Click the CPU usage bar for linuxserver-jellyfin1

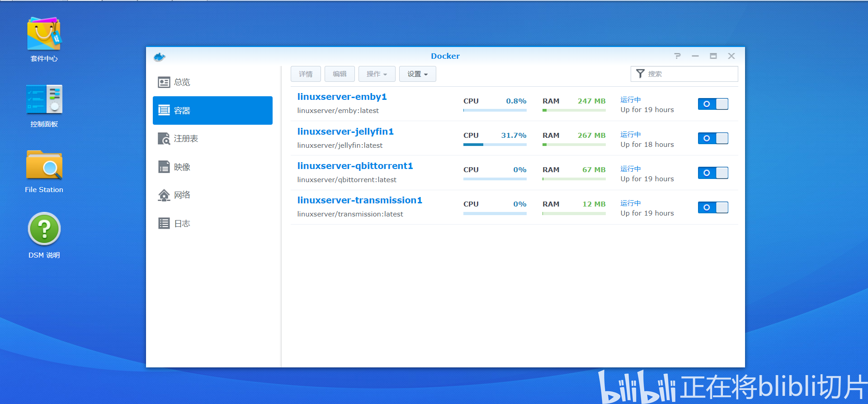(x=495, y=145)
